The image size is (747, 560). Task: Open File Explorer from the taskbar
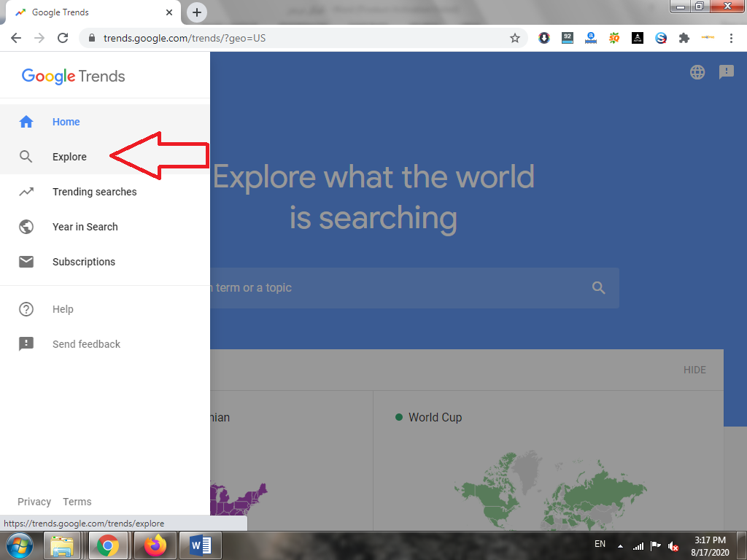point(63,545)
